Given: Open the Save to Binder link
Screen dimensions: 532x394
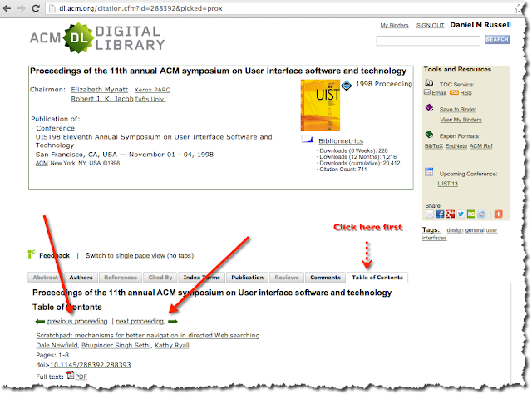Looking at the screenshot, I should (x=458, y=109).
